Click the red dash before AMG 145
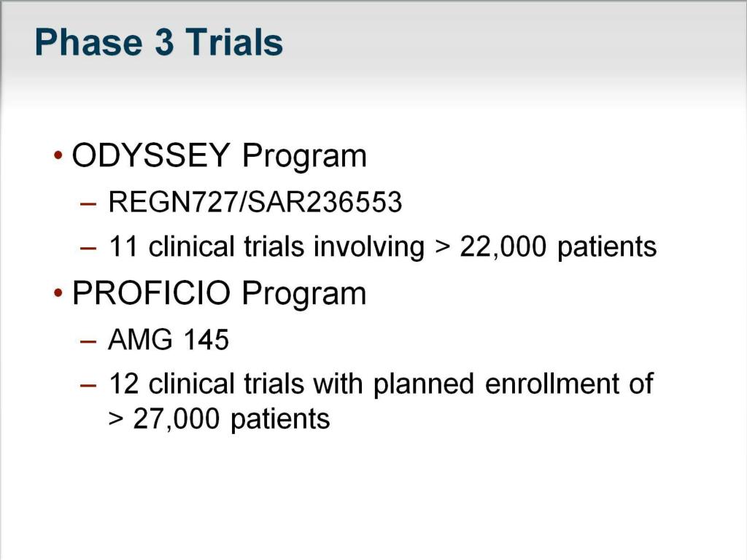Image resolution: width=747 pixels, height=560 pixels. [88, 341]
